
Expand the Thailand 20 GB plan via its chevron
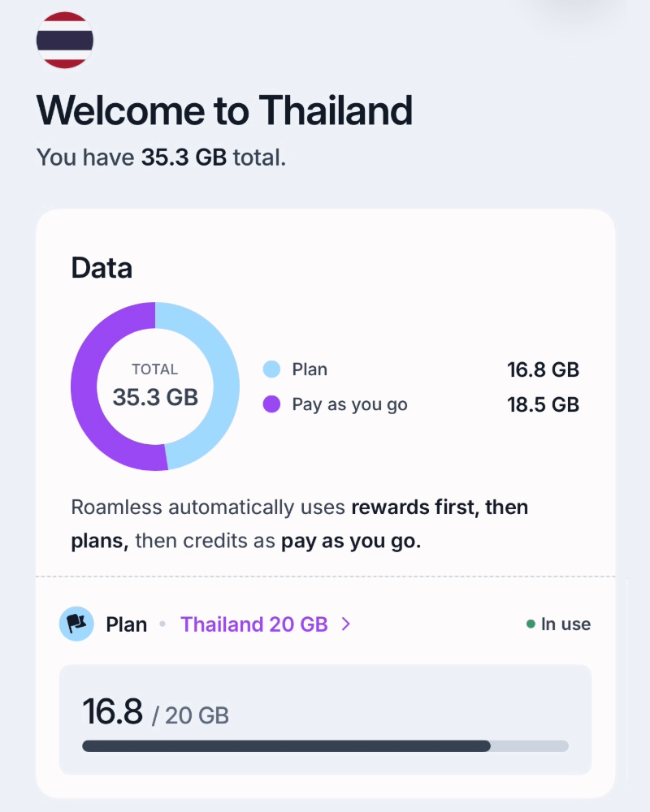[x=348, y=624]
